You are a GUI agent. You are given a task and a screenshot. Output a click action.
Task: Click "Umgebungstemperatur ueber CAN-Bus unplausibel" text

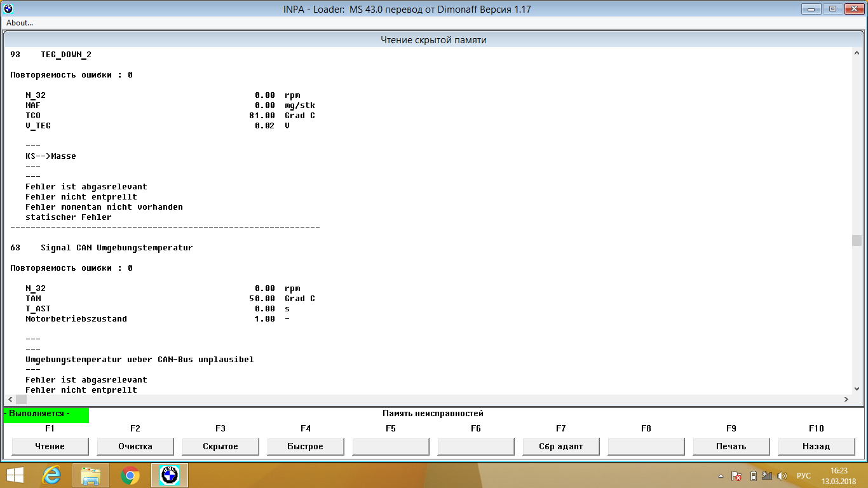coord(140,360)
